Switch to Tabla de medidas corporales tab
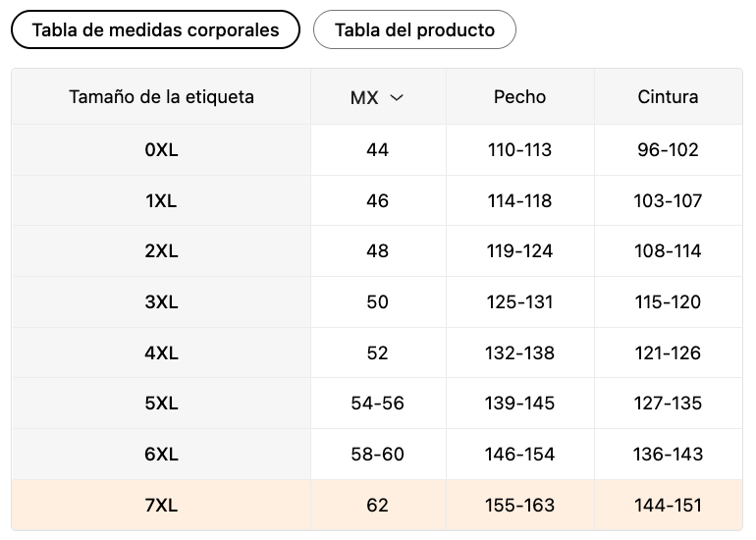This screenshot has height=540, width=756. (155, 29)
